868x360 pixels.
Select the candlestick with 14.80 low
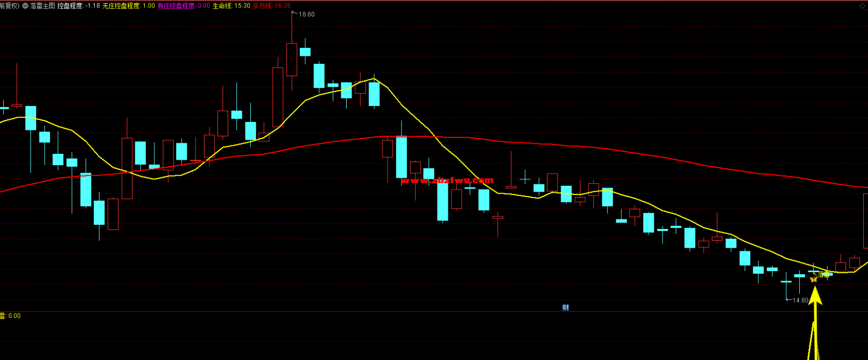point(786,282)
